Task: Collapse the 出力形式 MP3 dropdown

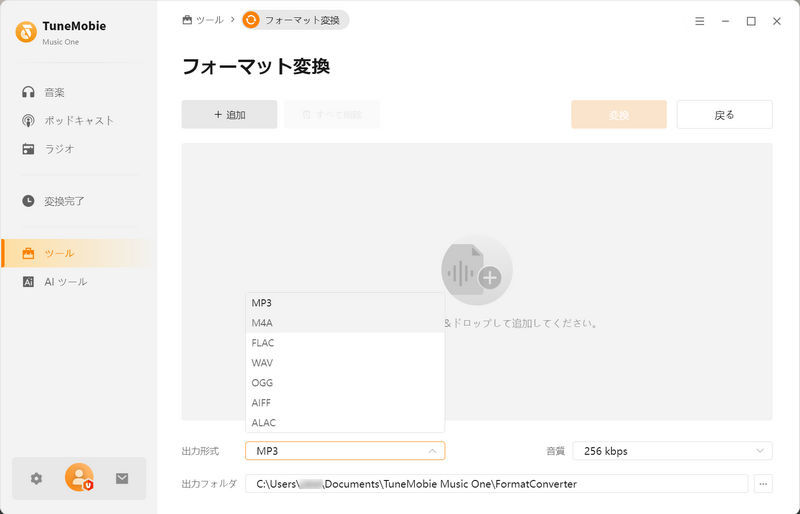Action: point(345,451)
